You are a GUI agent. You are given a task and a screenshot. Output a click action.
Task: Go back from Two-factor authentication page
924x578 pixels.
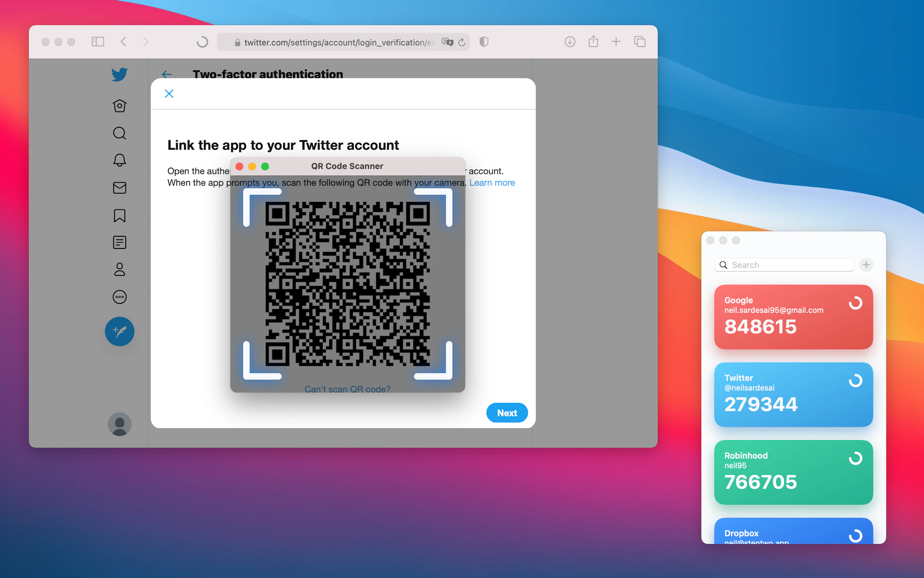pyautogui.click(x=167, y=74)
